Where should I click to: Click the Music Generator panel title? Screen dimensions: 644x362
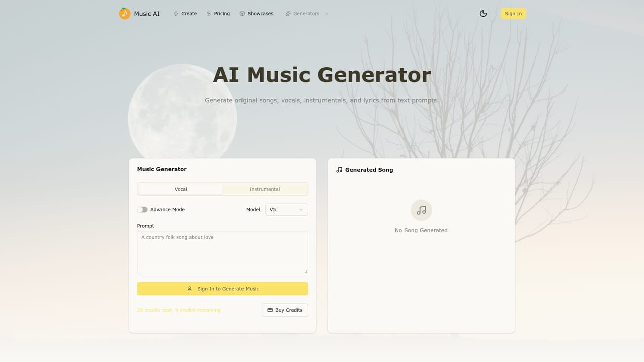[x=162, y=169]
